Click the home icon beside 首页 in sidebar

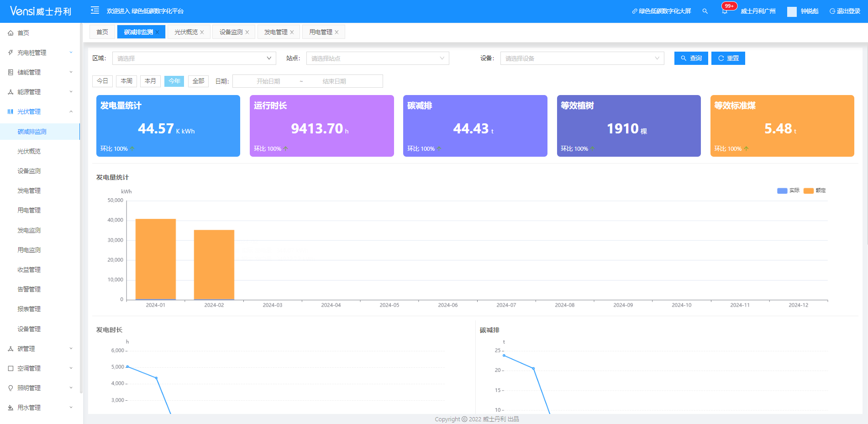11,33
